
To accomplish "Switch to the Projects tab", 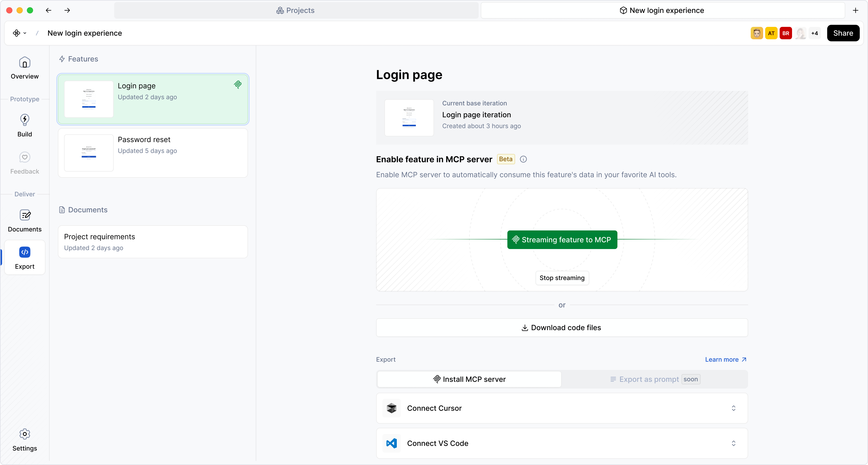I will (296, 10).
